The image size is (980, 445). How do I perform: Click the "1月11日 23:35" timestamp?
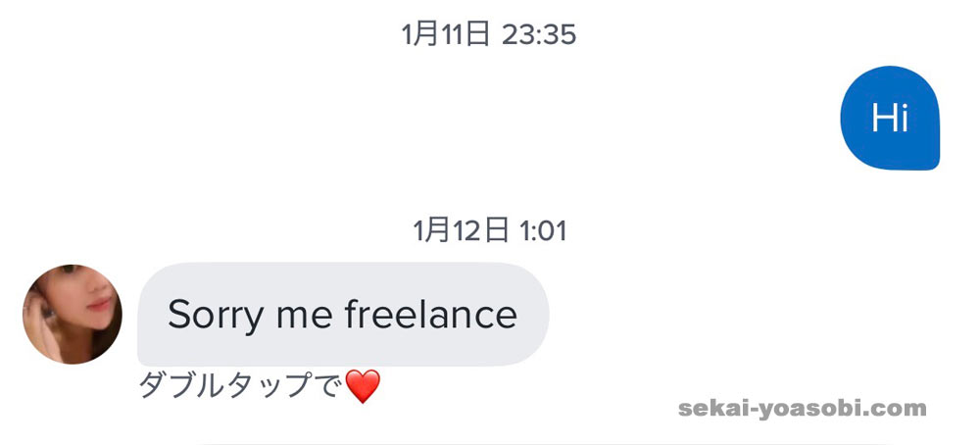click(489, 35)
